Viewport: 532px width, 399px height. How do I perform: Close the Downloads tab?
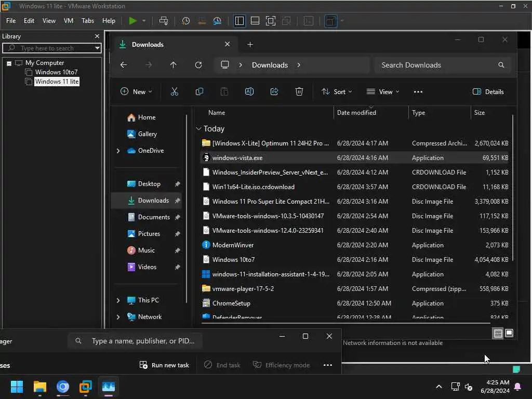(228, 44)
